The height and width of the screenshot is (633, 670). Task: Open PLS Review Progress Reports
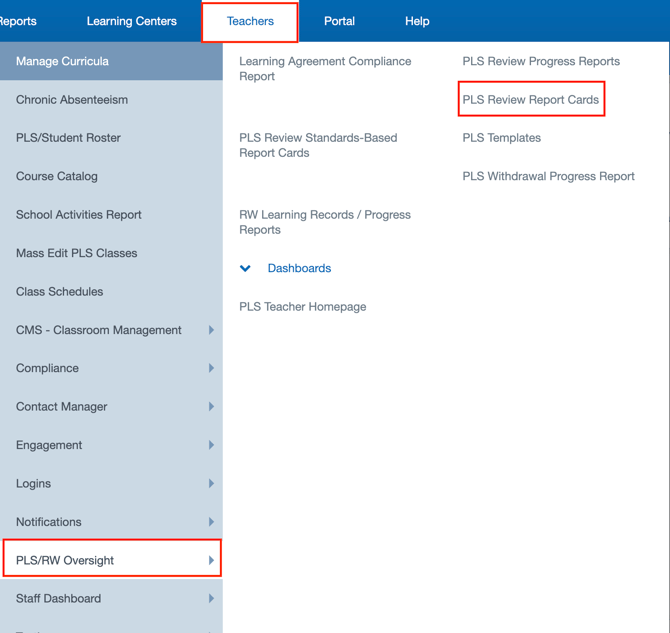(x=540, y=61)
